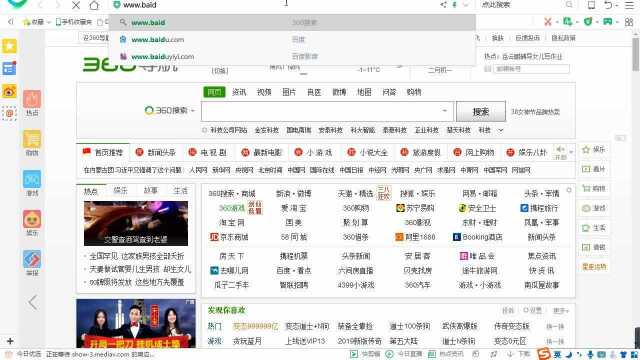
Task: Click the share icon in the address bar
Action: click(443, 5)
